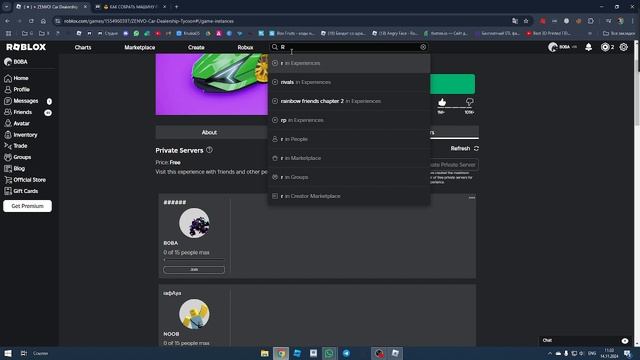The image size is (640, 360).
Task: Select suggestion 'rivals in Experiences'
Action: 349,82
